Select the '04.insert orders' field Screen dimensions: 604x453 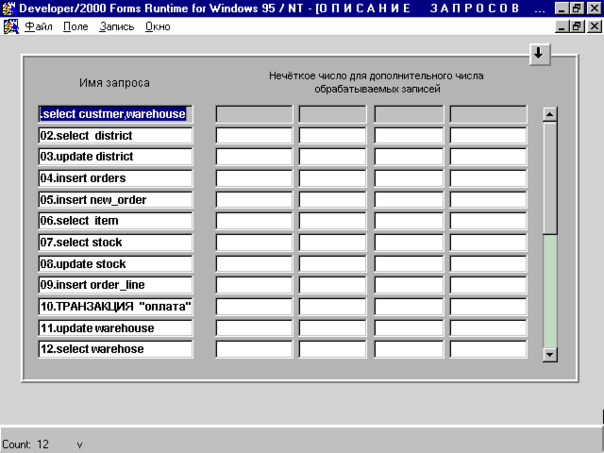(x=116, y=178)
